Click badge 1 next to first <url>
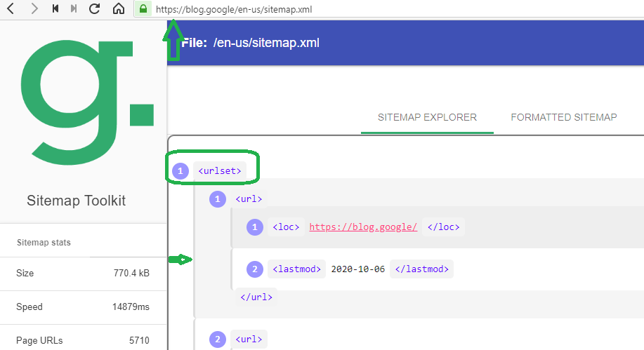Image resolution: width=644 pixels, height=350 pixels. click(218, 199)
